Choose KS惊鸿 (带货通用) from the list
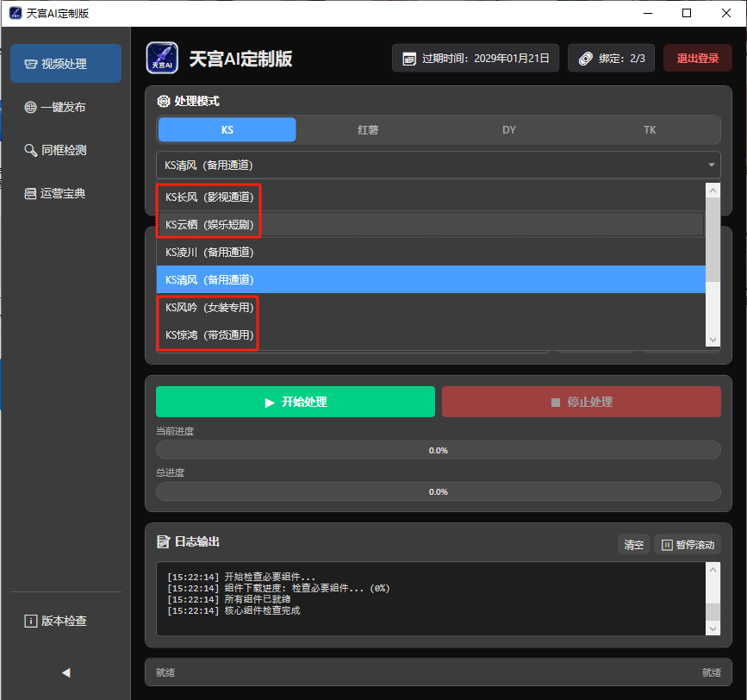Screen dimensions: 747x700 click(431, 335)
